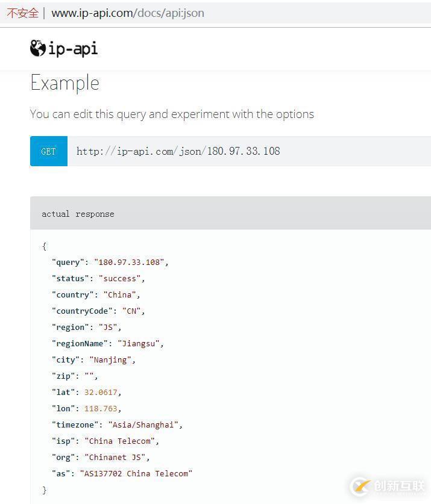Select the "region": "JS" line

tap(87, 327)
